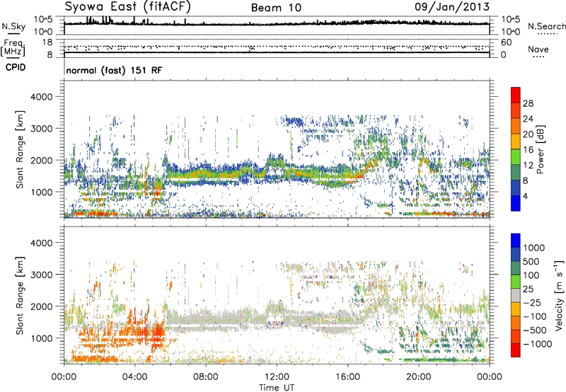Viewport: 566px width, 392px height.
Task: Click the '500' velocity colorbar value
Action: [x=531, y=262]
